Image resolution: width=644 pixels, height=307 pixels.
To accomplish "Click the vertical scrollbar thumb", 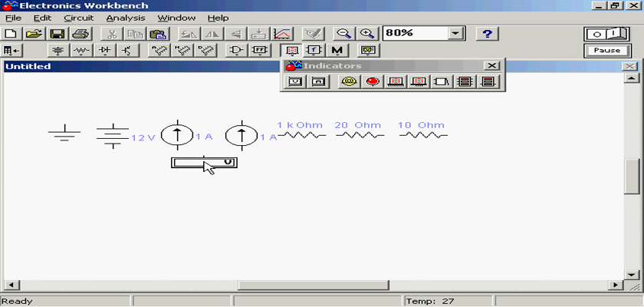I will (x=631, y=177).
